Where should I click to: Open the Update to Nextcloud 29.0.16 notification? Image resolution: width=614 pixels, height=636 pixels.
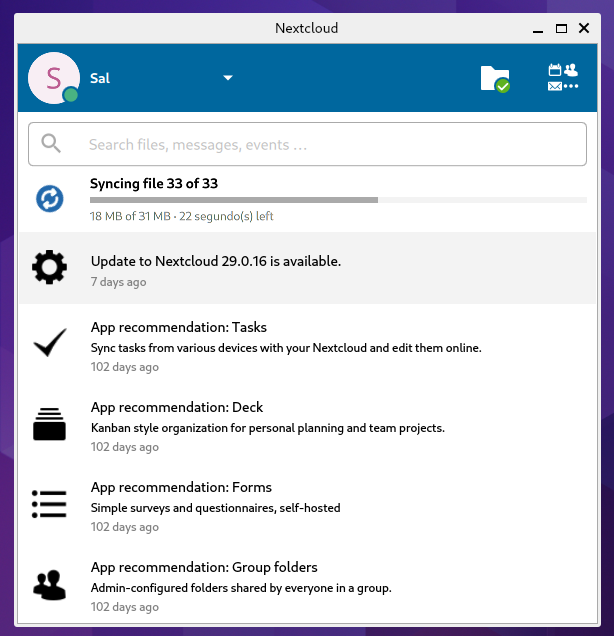307,268
